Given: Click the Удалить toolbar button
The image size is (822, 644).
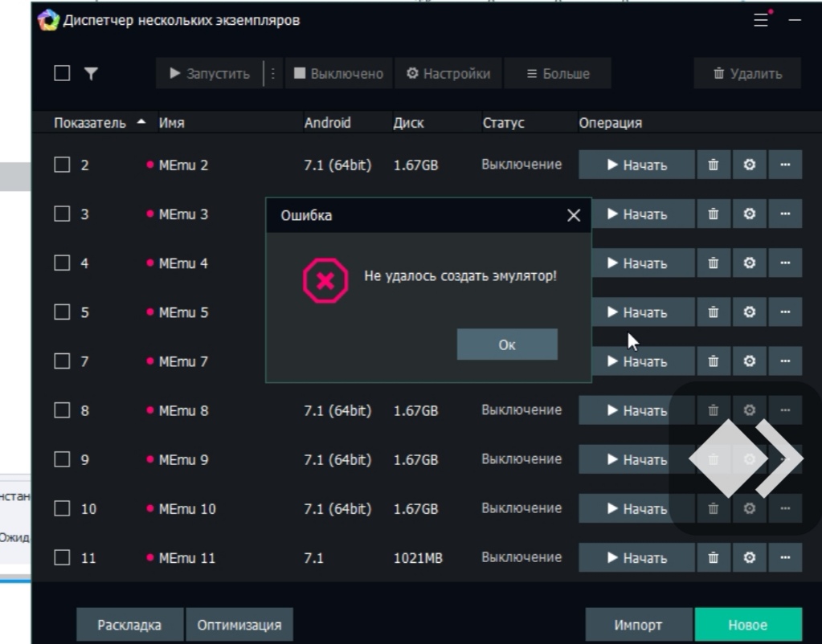Looking at the screenshot, I should 747,73.
